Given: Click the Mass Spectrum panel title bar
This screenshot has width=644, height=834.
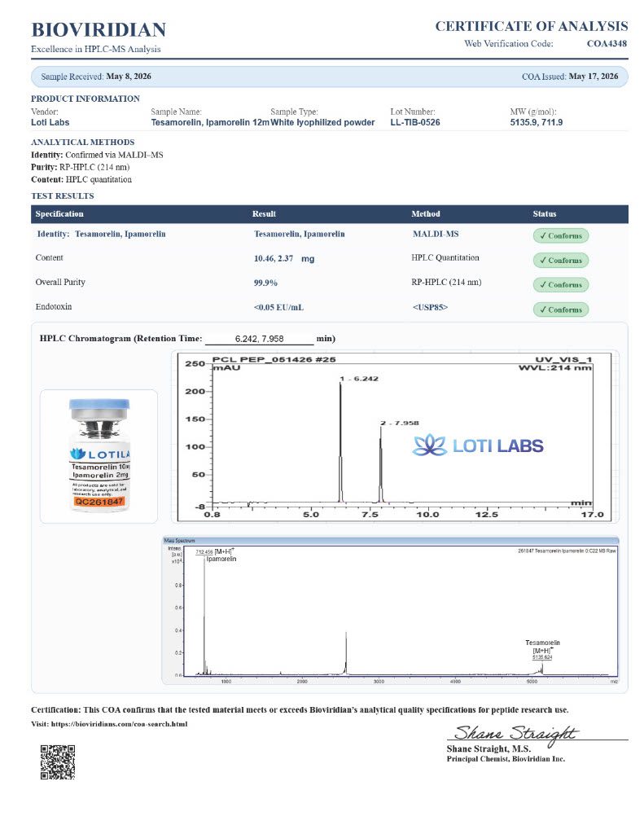Looking at the screenshot, I should [x=390, y=540].
